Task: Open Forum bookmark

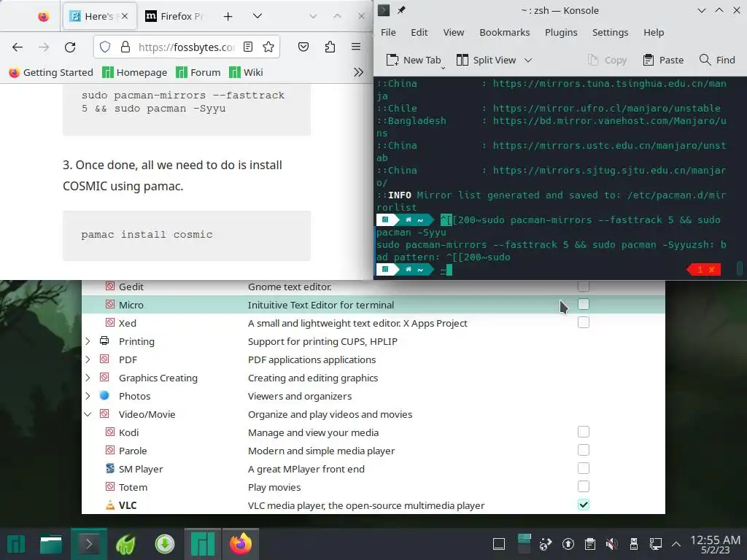Action: click(x=198, y=72)
